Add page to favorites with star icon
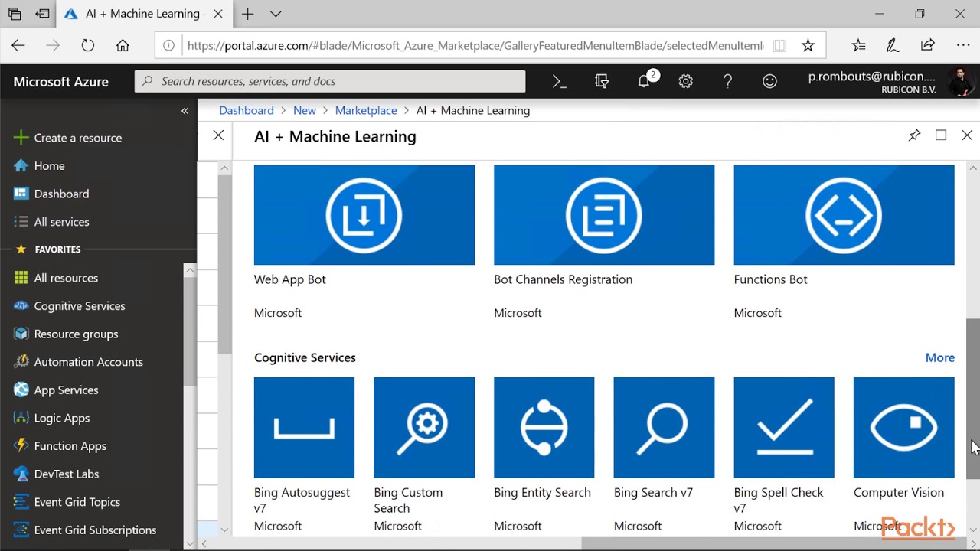Viewport: 980px width, 551px height. [808, 45]
